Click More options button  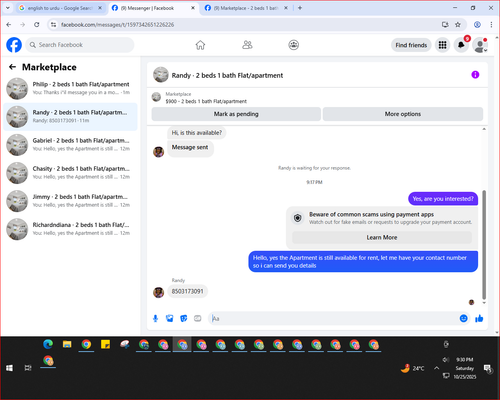click(403, 114)
